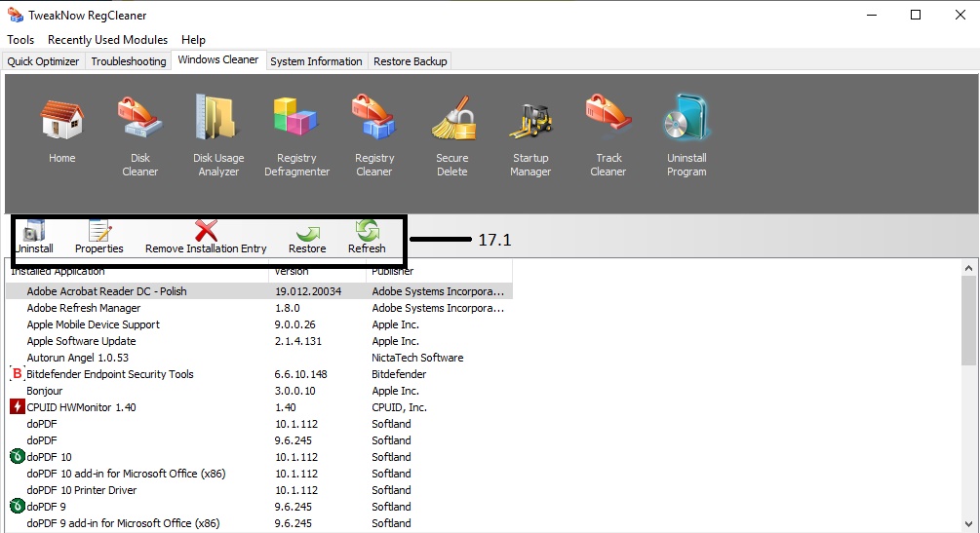The image size is (980, 533).
Task: Open the Restore Backup tab
Action: [x=410, y=61]
